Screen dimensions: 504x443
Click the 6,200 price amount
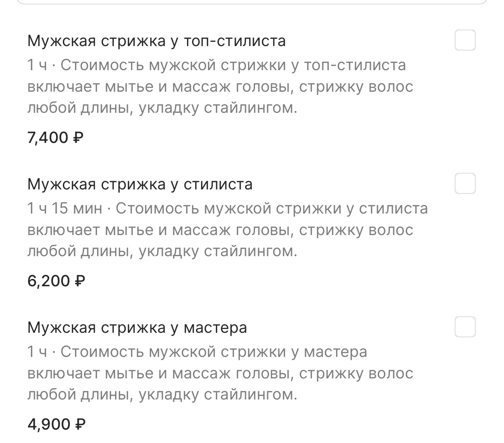[x=48, y=281]
